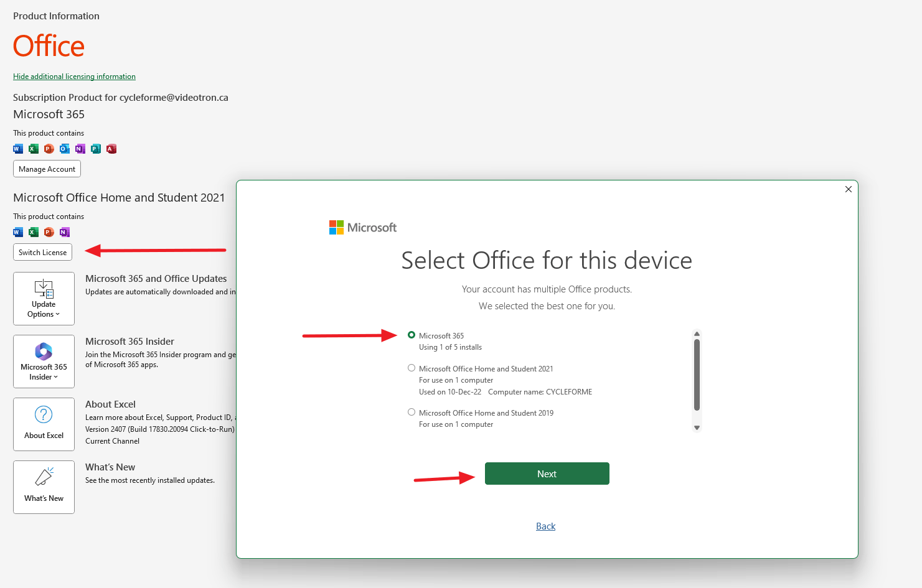Screen dimensions: 922x588
Task: Click the scroll up arrow in the license list
Action: [697, 334]
